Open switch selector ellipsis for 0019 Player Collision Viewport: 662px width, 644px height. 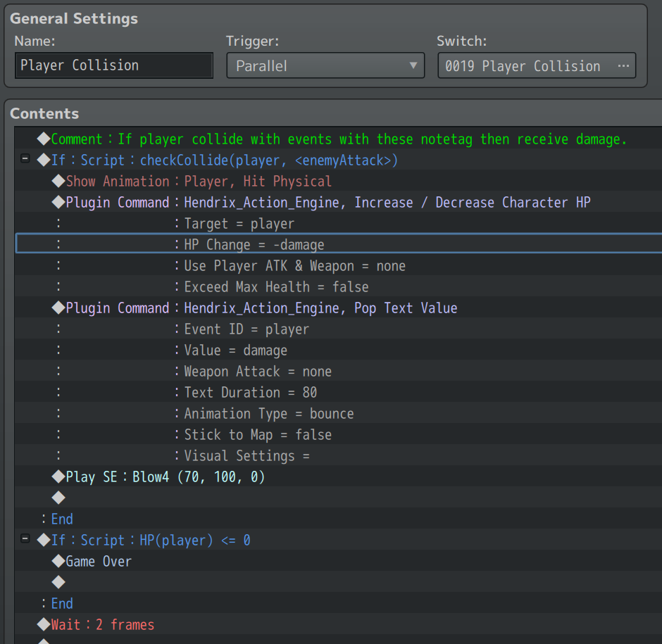point(623,66)
